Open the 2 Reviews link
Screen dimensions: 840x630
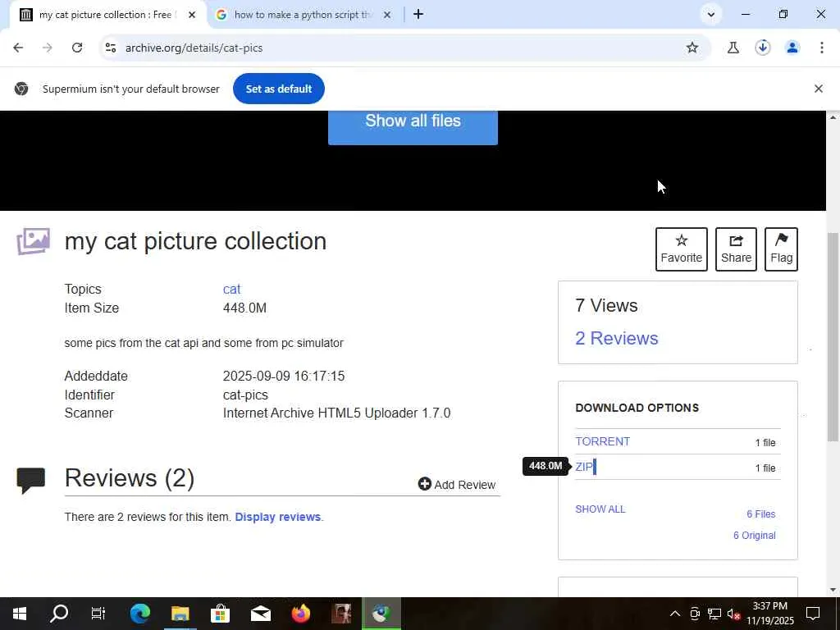[x=617, y=339]
